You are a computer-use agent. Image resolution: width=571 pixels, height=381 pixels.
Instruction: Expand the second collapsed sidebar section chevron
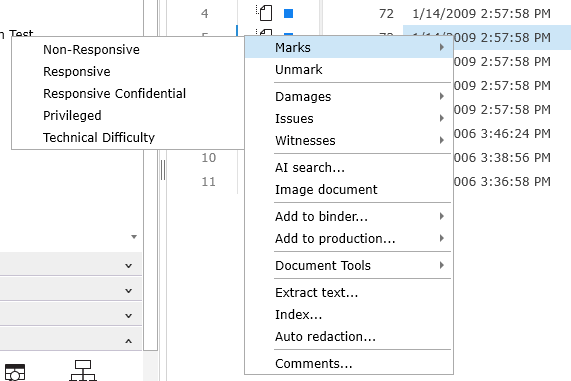tap(129, 291)
